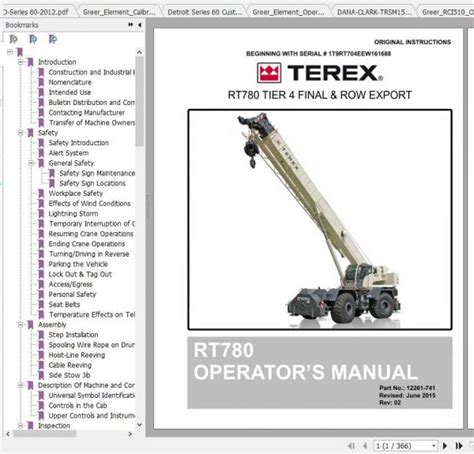474x454 pixels.
Task: Click the bookmarks vertical scrollbar thumb
Action: coord(139,102)
